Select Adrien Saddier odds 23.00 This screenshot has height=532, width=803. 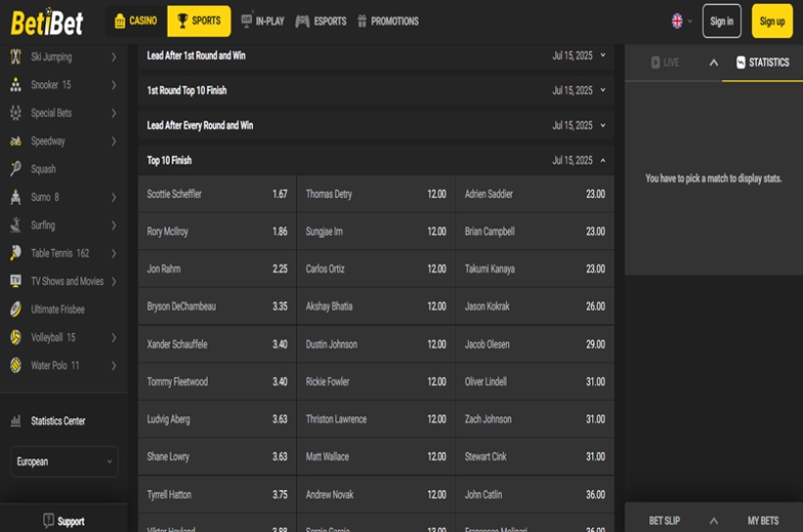[535, 194]
